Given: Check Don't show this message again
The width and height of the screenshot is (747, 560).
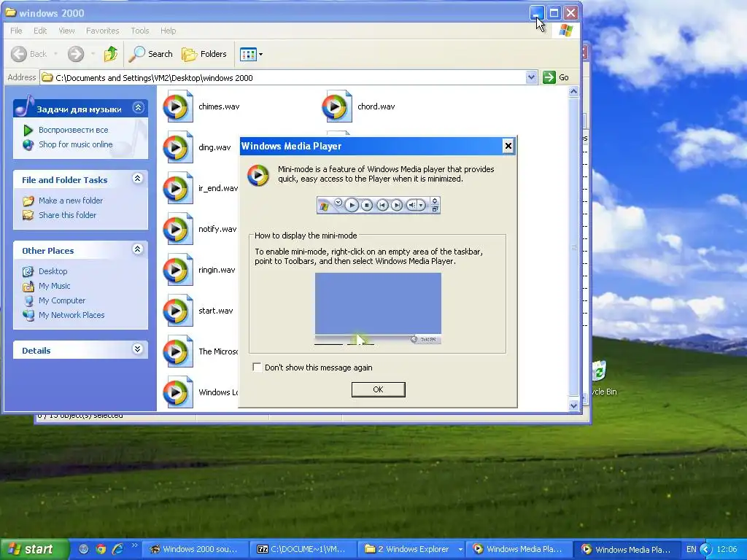Looking at the screenshot, I should 257,367.
